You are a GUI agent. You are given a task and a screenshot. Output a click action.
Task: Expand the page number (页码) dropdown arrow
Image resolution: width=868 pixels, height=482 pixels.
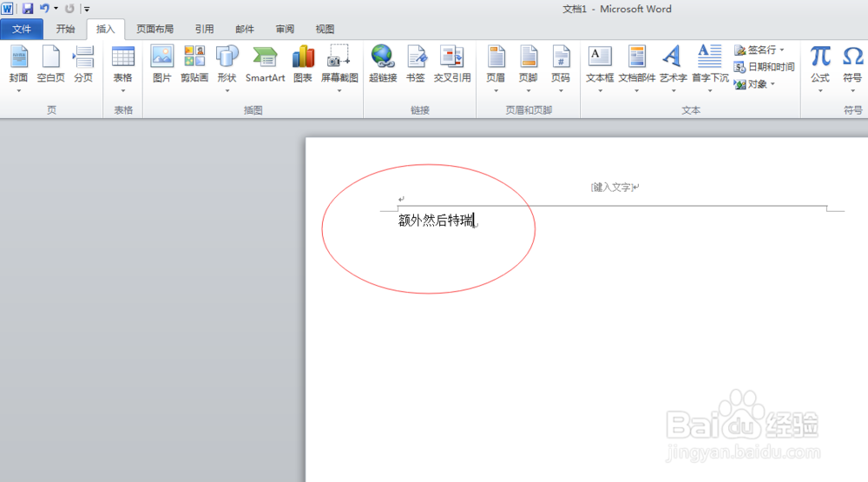(561, 91)
